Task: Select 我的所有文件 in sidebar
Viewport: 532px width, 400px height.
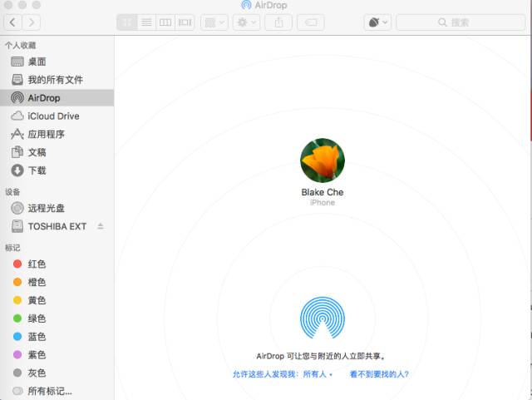Action: click(x=55, y=80)
